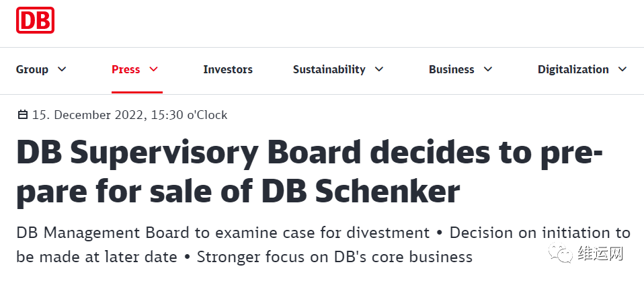Expand the Press menu chevron
This screenshot has height=281, width=644.
tap(153, 69)
